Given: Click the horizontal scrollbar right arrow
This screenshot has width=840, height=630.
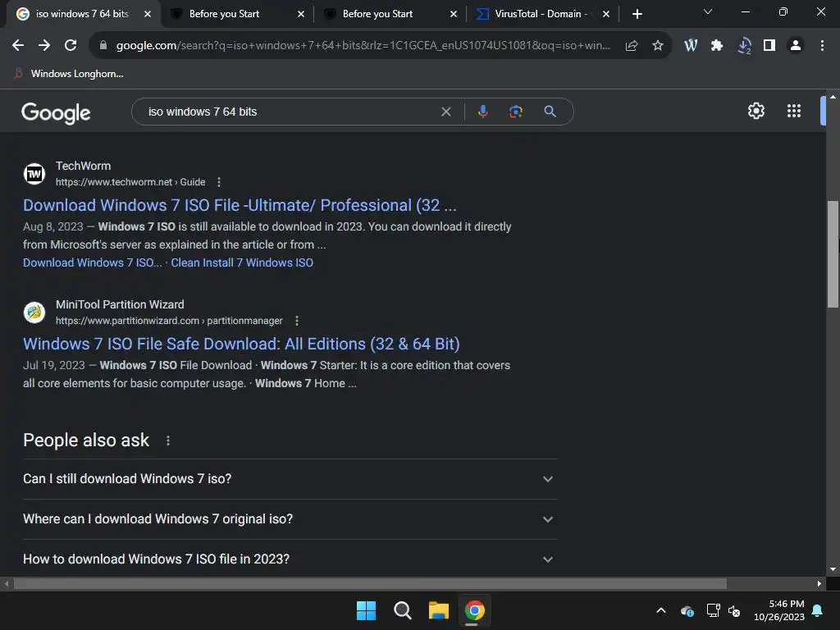Looking at the screenshot, I should (x=819, y=583).
